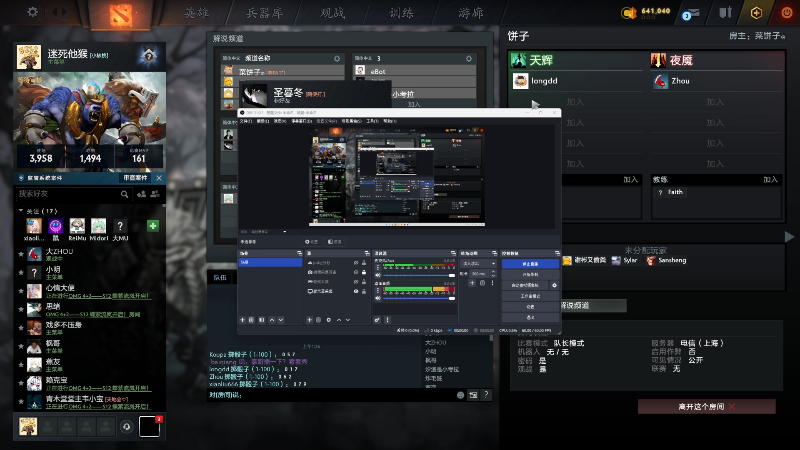Select friend 思绪 in the friends list
The image size is (800, 450).
90,309
